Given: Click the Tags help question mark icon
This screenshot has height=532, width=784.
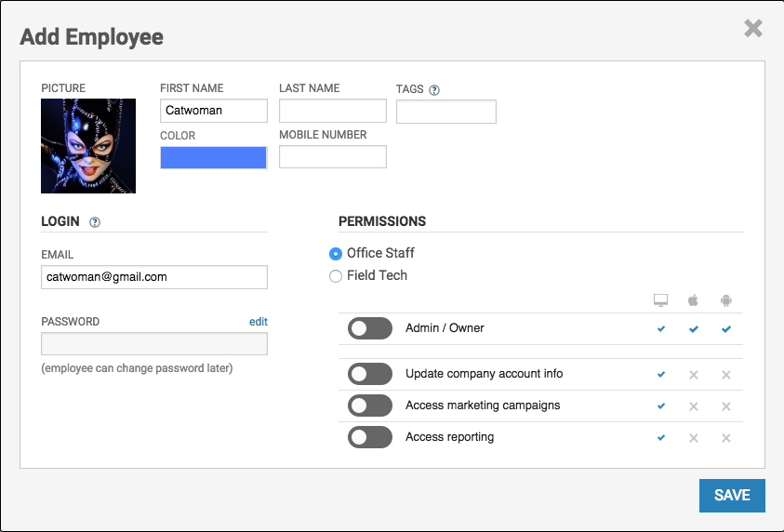Looking at the screenshot, I should click(x=434, y=90).
